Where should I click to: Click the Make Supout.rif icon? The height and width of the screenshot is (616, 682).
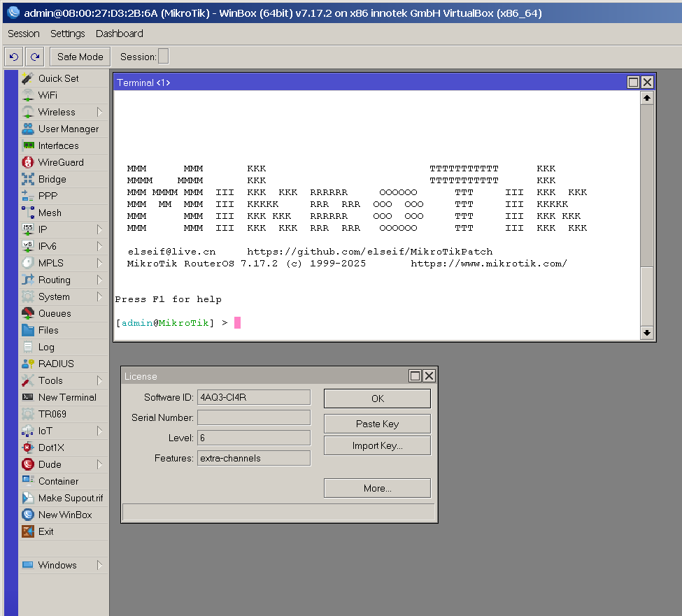(x=28, y=498)
